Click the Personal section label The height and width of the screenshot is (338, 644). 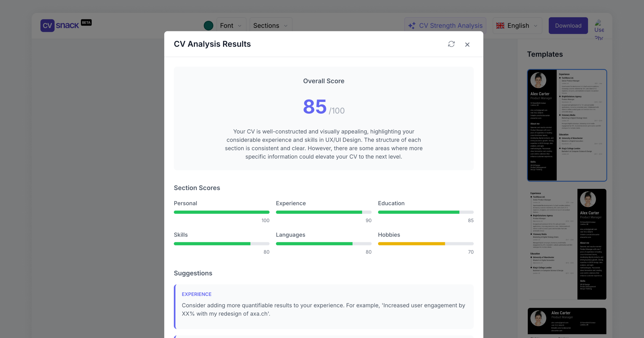(x=185, y=203)
